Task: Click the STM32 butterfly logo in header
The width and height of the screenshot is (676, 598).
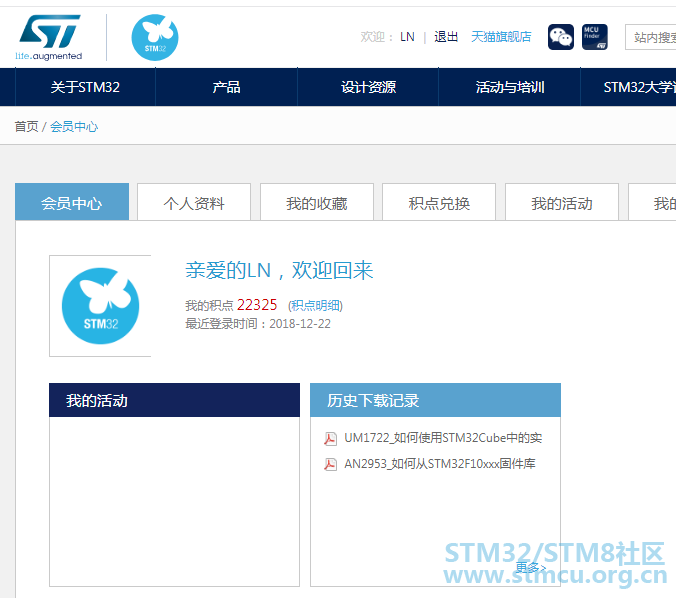Action: click(155, 38)
